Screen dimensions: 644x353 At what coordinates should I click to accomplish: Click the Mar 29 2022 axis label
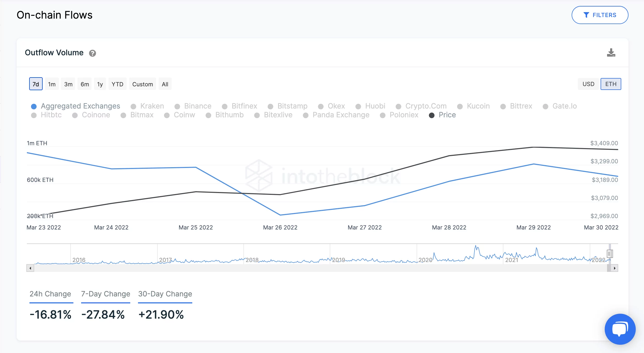click(534, 227)
